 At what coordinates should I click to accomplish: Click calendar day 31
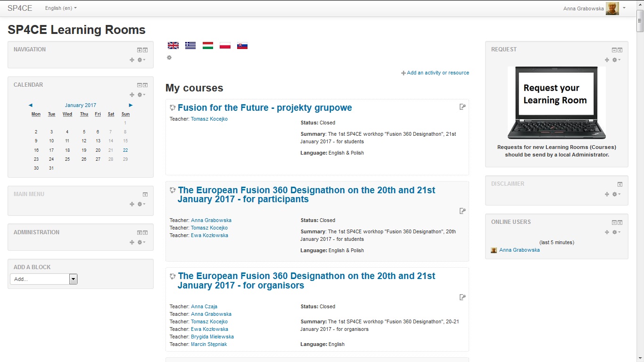(51, 168)
